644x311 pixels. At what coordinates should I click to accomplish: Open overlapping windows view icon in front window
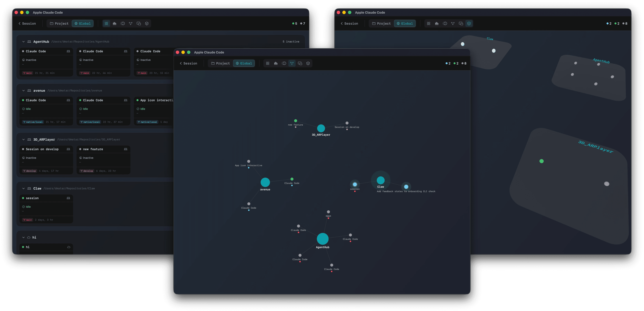[x=300, y=63]
